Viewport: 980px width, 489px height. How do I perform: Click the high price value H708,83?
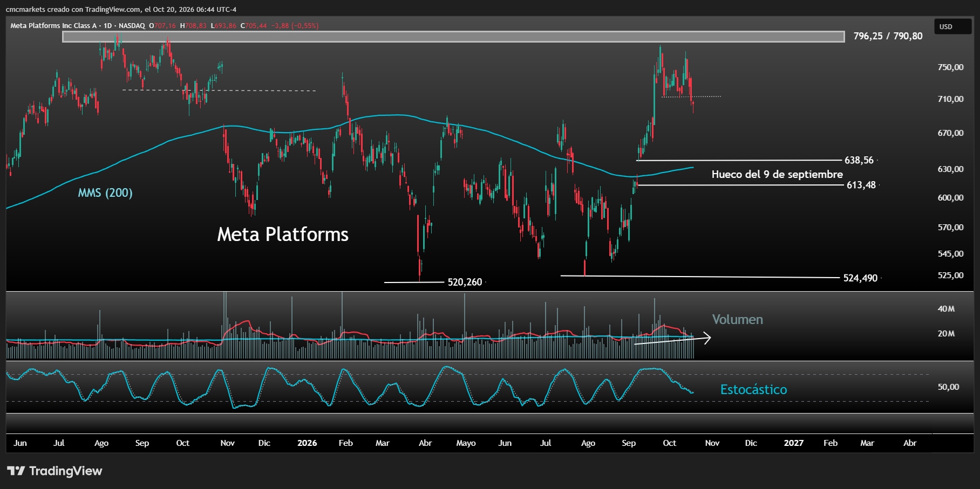(x=193, y=25)
